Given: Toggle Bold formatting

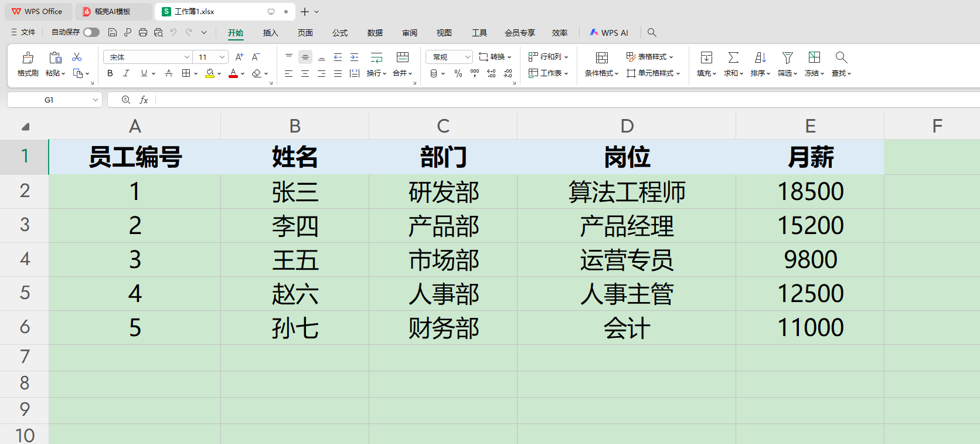Looking at the screenshot, I should pos(110,73).
